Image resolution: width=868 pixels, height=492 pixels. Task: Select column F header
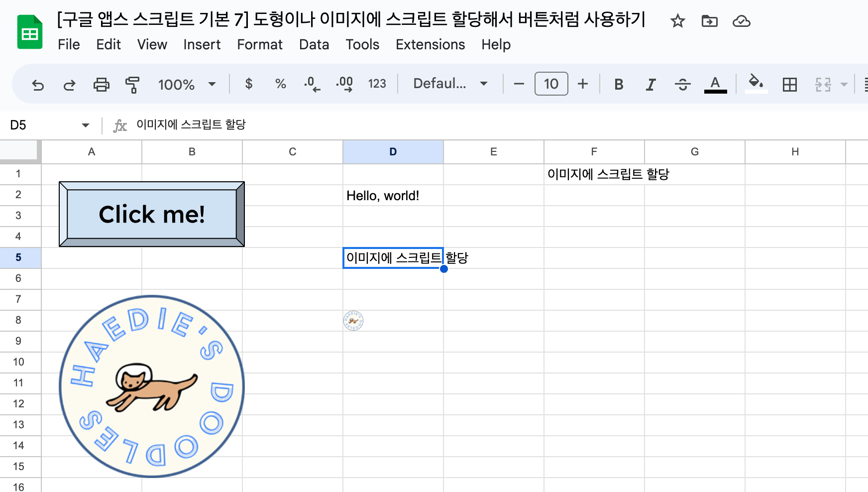pos(594,152)
